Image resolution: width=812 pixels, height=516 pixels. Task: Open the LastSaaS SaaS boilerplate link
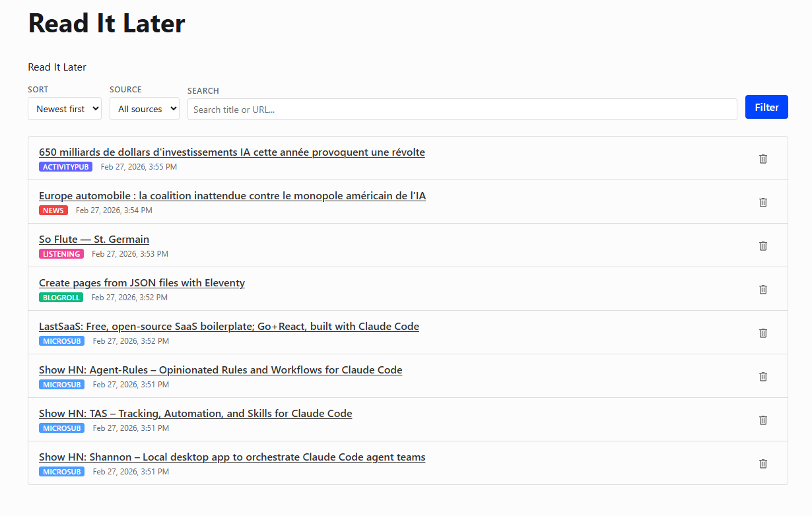click(228, 326)
